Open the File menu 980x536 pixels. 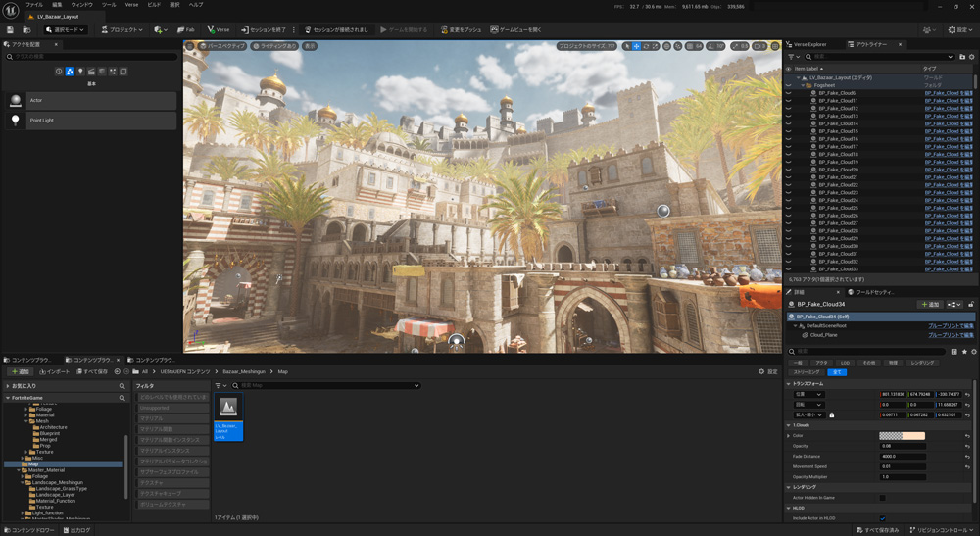pyautogui.click(x=34, y=4)
